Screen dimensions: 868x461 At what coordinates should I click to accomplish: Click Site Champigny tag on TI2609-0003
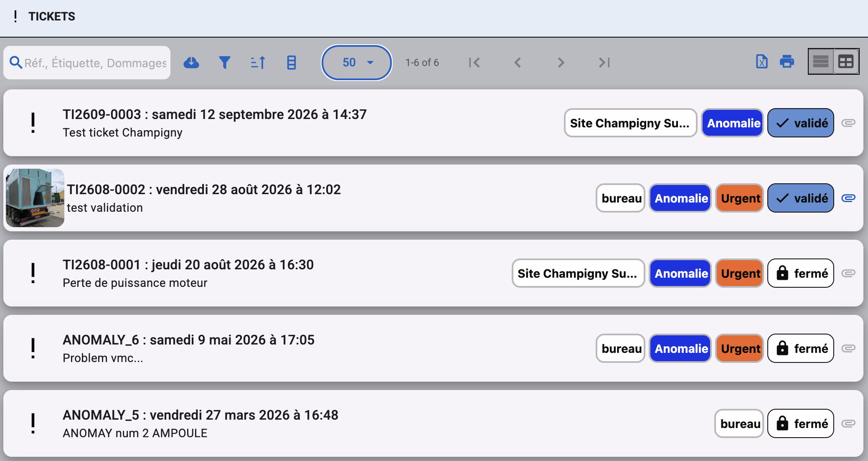tap(630, 123)
